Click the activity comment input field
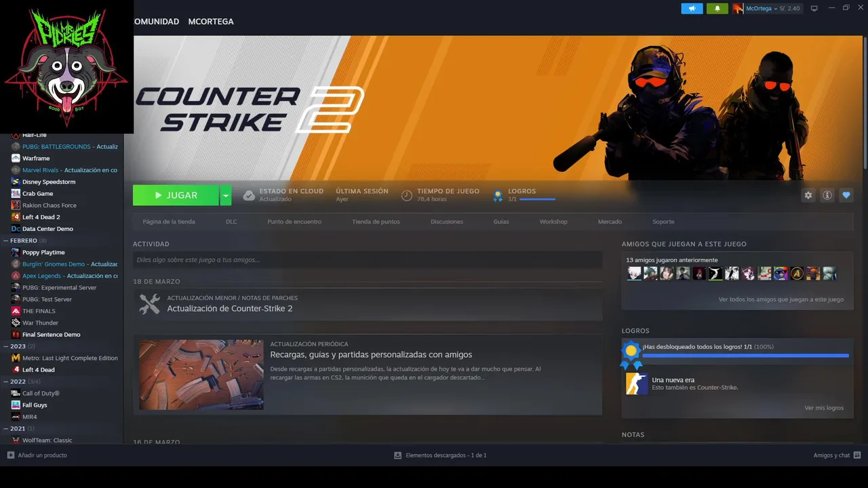 (368, 260)
